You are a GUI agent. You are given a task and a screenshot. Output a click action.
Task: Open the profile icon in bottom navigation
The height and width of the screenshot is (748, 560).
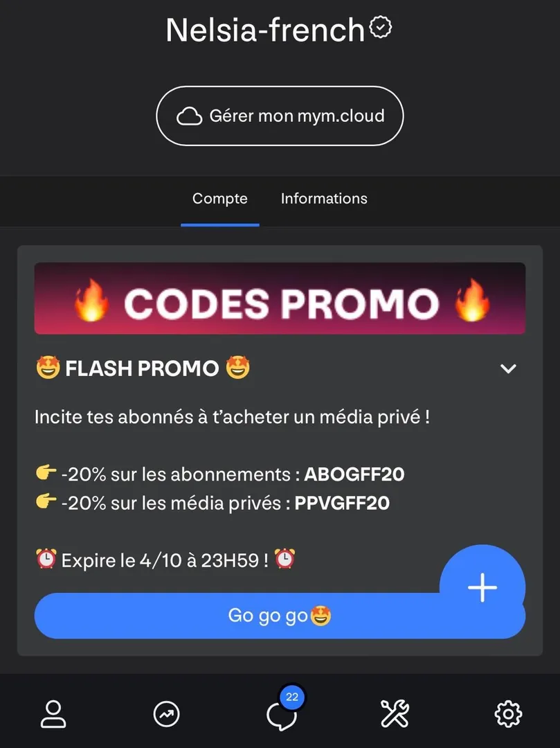(x=53, y=714)
